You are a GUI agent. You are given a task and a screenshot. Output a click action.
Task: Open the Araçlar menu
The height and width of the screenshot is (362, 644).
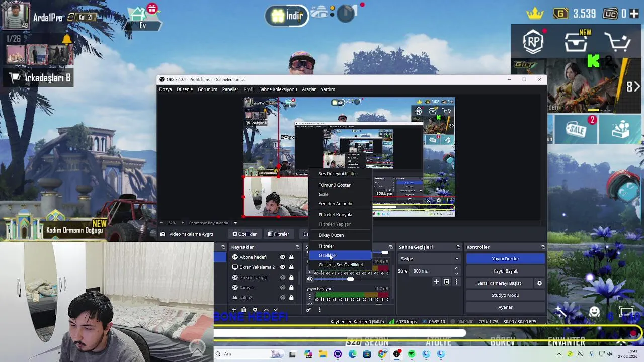click(x=309, y=89)
